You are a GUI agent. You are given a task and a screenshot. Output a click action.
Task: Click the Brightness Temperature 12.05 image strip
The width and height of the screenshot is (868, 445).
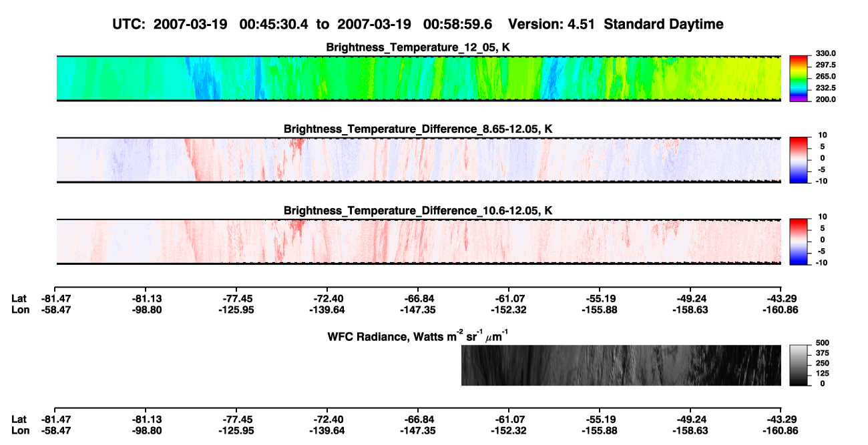coord(419,79)
